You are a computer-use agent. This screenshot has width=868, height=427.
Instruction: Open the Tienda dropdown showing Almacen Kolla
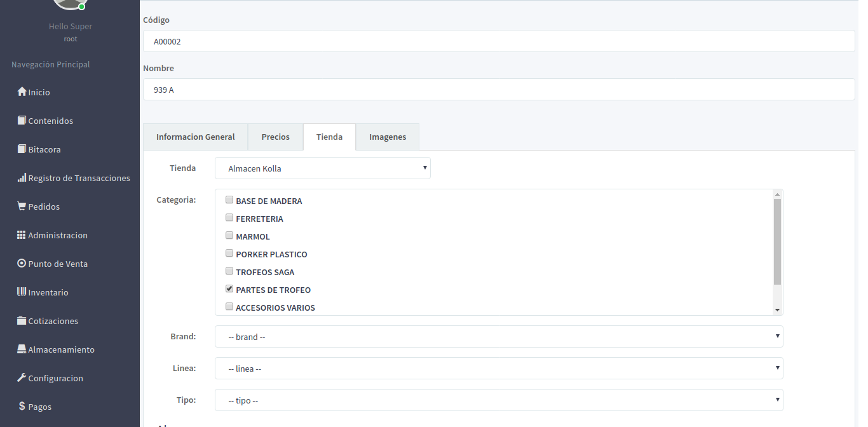pyautogui.click(x=323, y=168)
